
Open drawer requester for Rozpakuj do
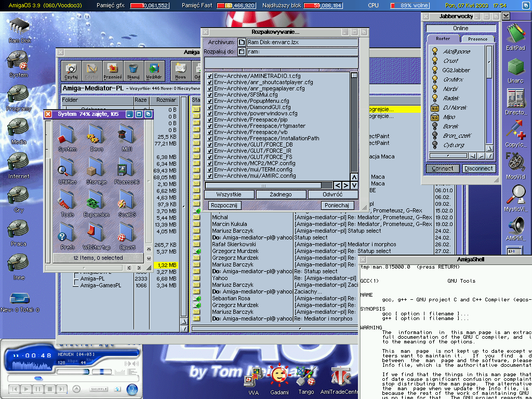(x=241, y=51)
